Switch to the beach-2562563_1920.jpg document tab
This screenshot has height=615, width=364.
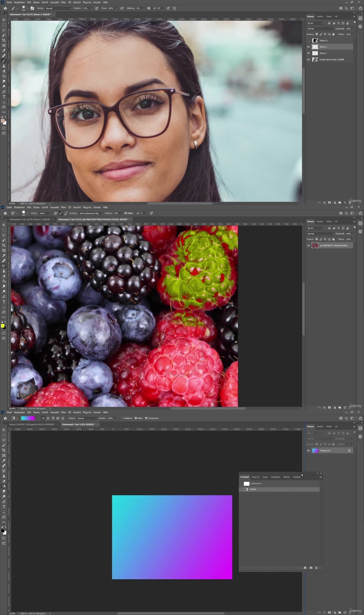[32, 425]
